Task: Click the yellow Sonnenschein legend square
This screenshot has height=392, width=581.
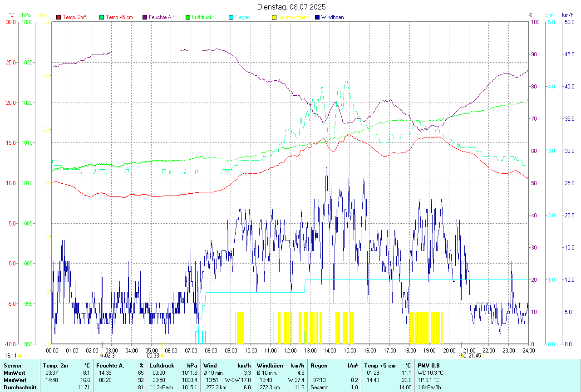Action: pyautogui.click(x=274, y=17)
